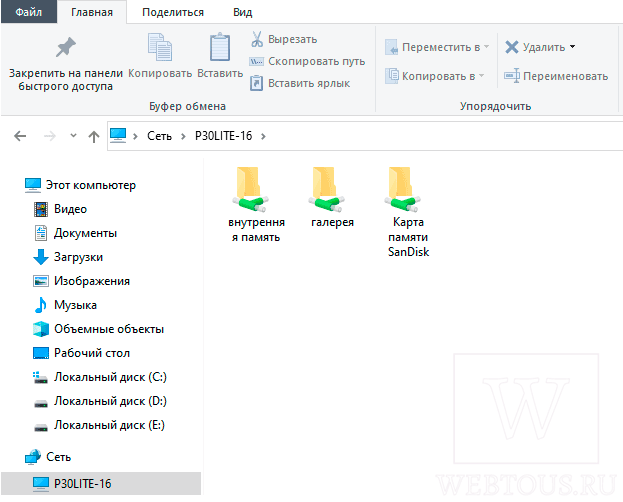Viewport: 623px width, 502px height.
Task: Expand the Переместить в dropdown
Action: pos(486,47)
